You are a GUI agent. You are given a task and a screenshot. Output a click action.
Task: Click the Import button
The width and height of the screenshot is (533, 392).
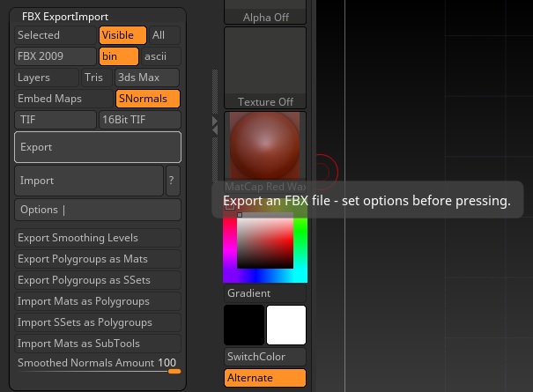tap(89, 181)
